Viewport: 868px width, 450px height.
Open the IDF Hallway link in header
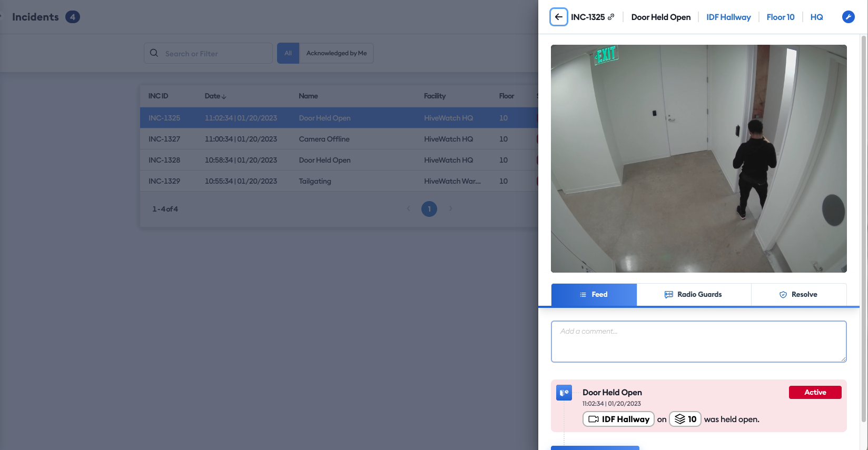pyautogui.click(x=728, y=17)
